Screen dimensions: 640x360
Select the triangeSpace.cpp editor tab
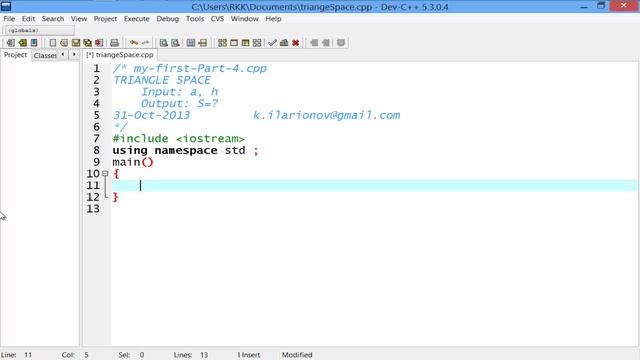click(x=120, y=55)
